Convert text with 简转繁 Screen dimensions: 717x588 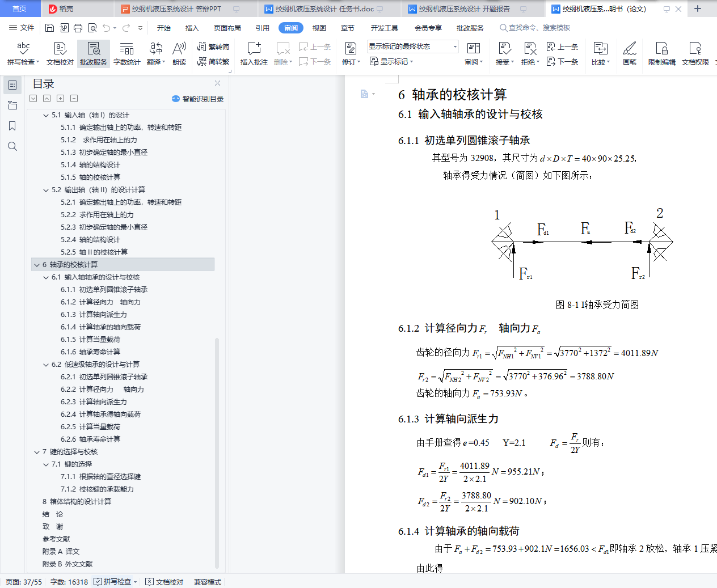(x=213, y=61)
